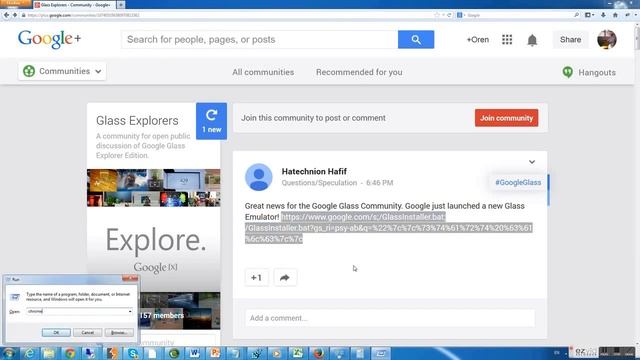Open new tab with plus button

[121, 4]
